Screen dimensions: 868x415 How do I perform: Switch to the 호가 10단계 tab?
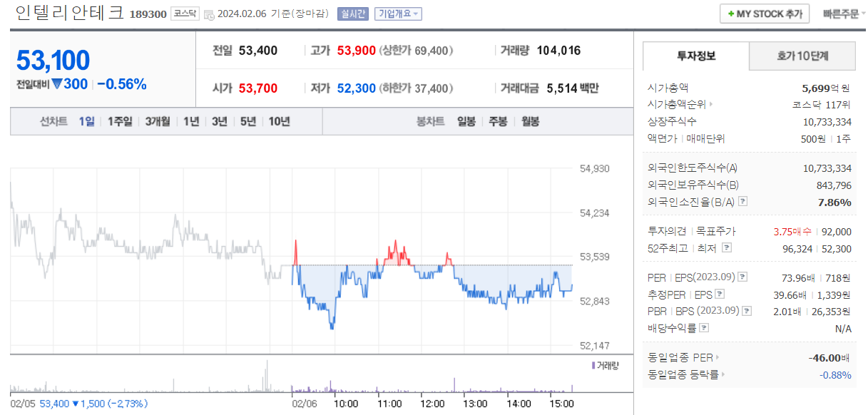802,56
